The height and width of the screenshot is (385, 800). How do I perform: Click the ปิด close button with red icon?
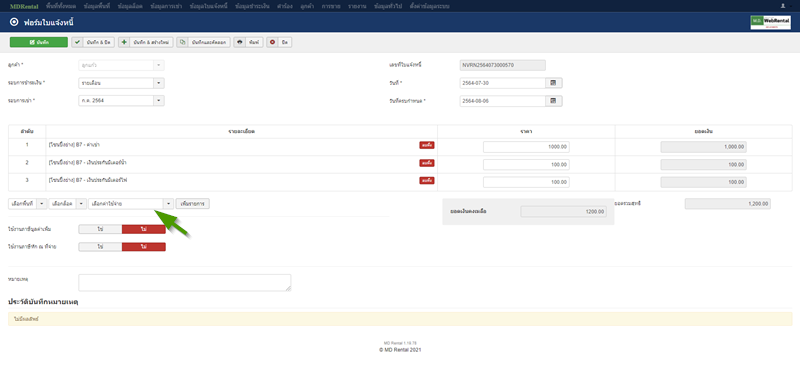279,42
